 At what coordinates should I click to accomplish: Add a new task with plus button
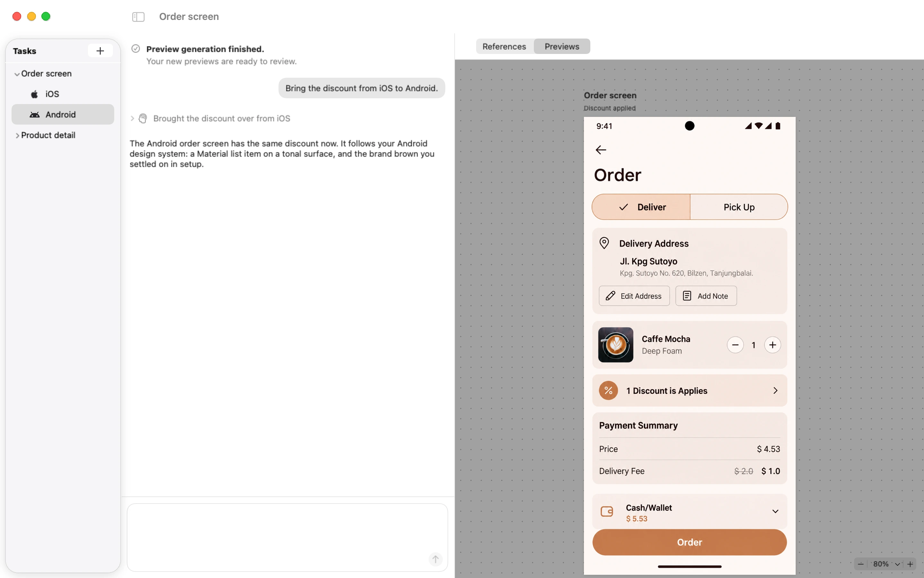pos(100,51)
